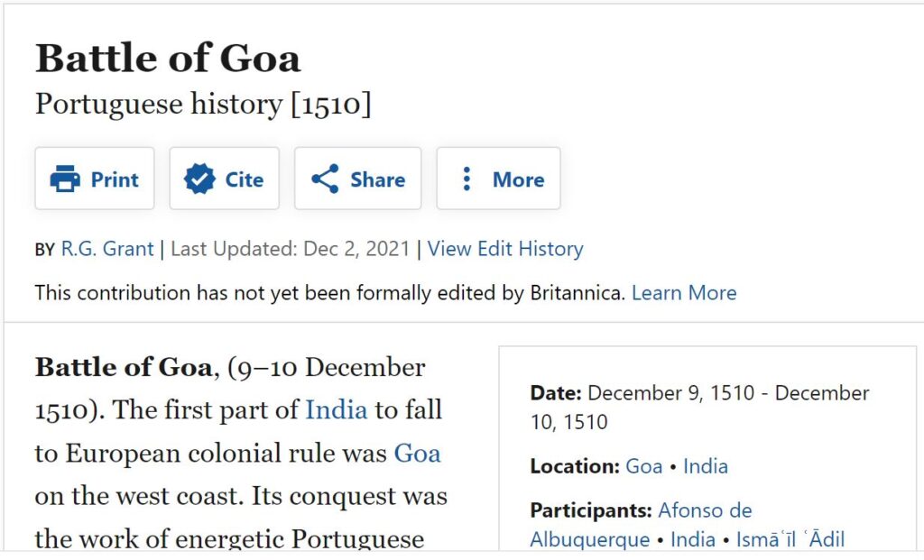
Task: Open the Goa link in article paragraph
Action: [417, 453]
